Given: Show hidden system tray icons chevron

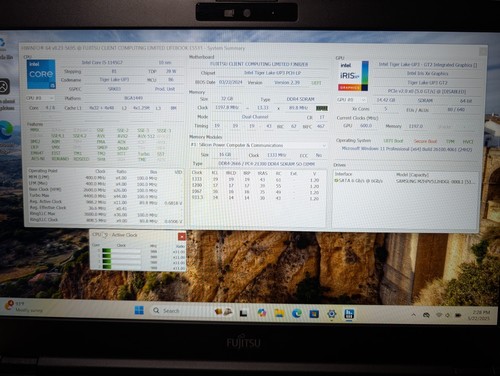Looking at the screenshot, I should coord(413,314).
